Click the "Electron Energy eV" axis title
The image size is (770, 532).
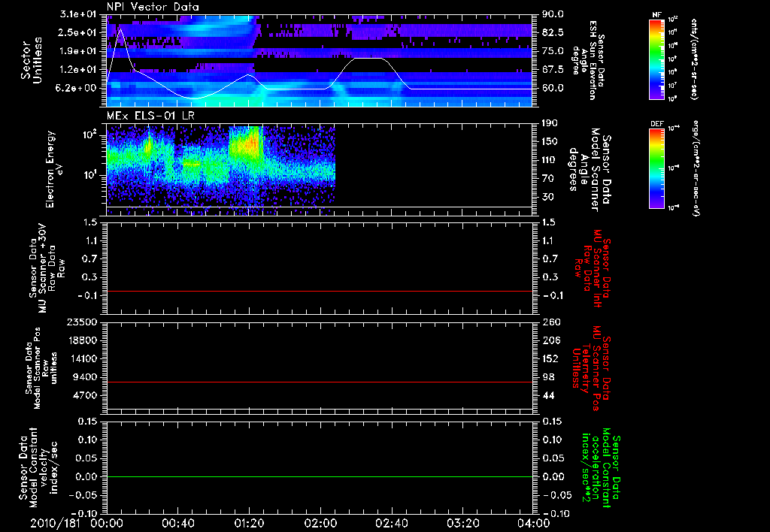coord(54,169)
